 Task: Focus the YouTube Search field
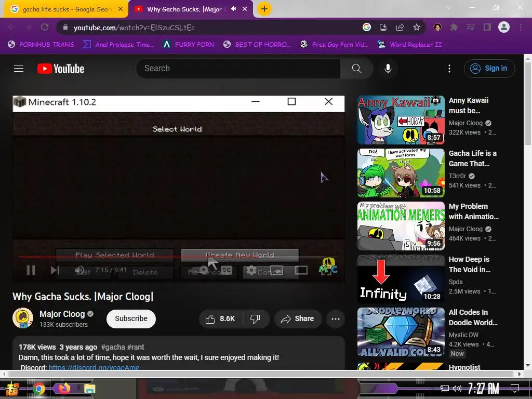pyautogui.click(x=238, y=69)
